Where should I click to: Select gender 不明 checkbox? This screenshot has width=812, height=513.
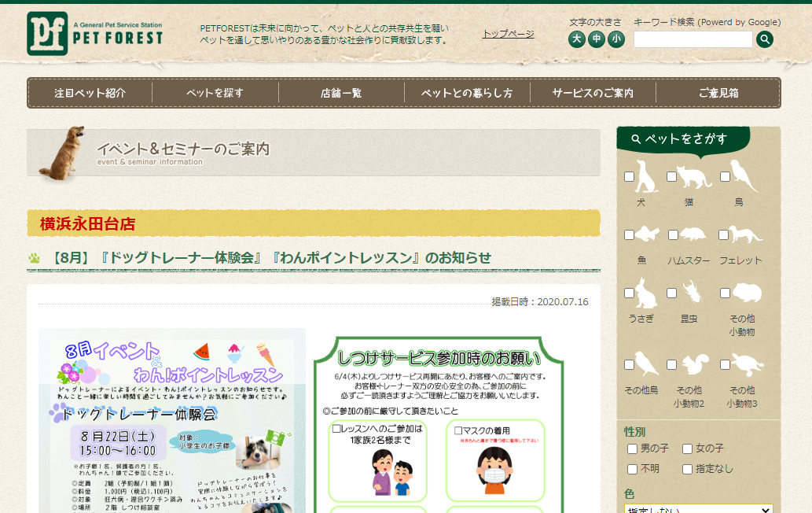[632, 470]
